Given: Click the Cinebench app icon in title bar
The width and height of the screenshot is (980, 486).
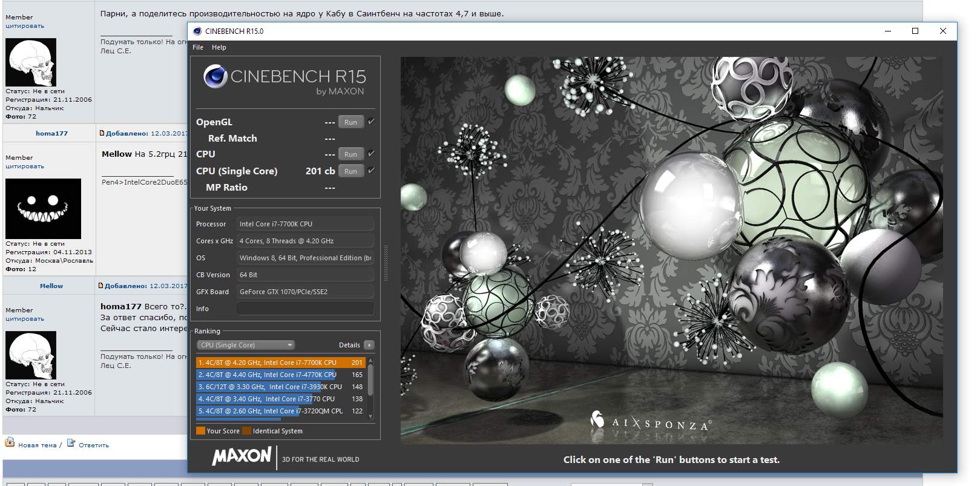Looking at the screenshot, I should click(197, 31).
